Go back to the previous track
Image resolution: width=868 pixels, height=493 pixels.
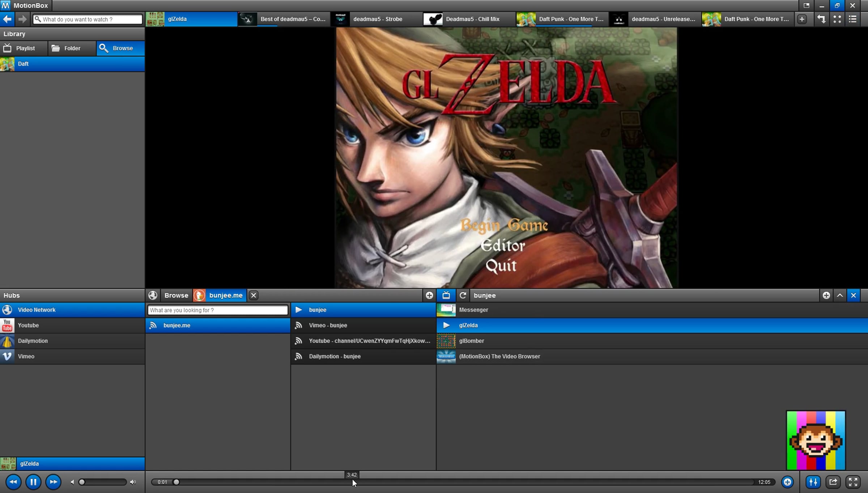click(13, 482)
